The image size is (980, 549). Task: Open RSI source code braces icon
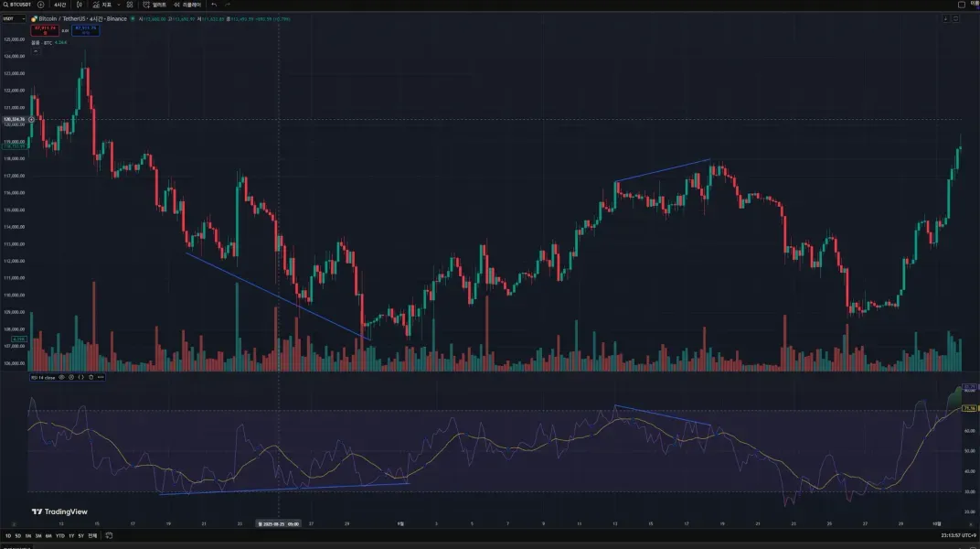[80, 377]
